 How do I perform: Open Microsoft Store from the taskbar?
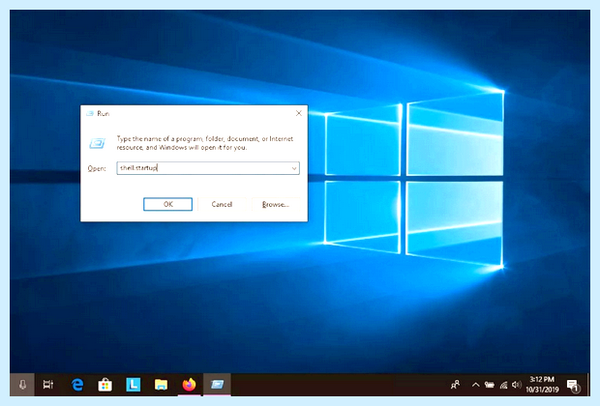pyautogui.click(x=105, y=385)
